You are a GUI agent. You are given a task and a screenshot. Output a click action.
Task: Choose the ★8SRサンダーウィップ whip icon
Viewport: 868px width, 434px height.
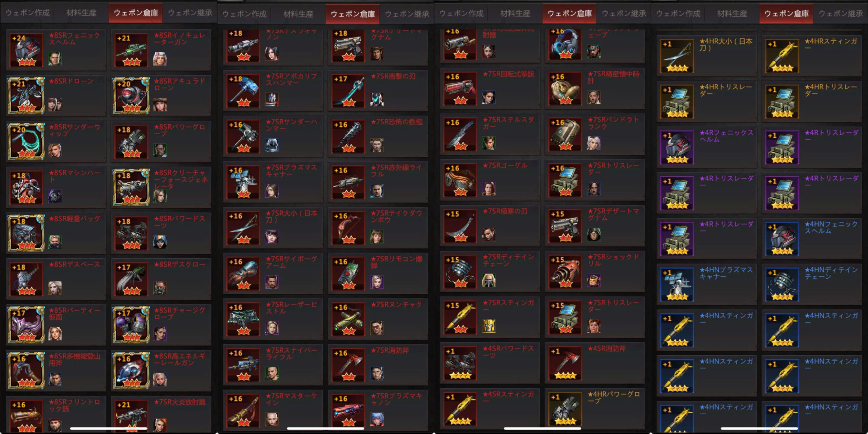pyautogui.click(x=26, y=141)
